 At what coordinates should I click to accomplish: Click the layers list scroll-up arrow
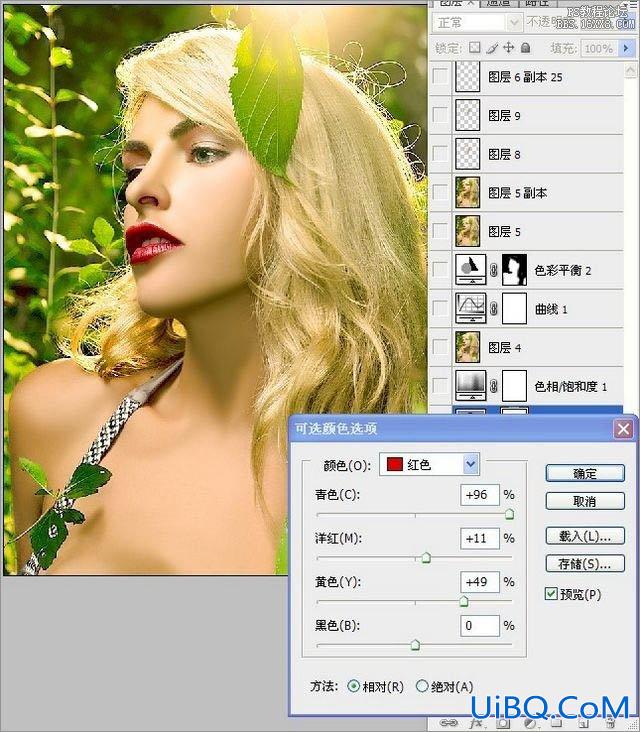(x=630, y=70)
